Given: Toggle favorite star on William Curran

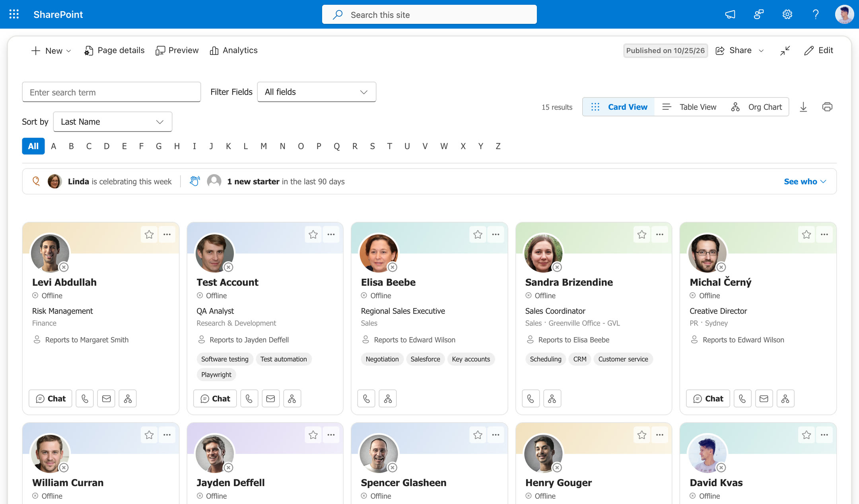Looking at the screenshot, I should (x=149, y=435).
